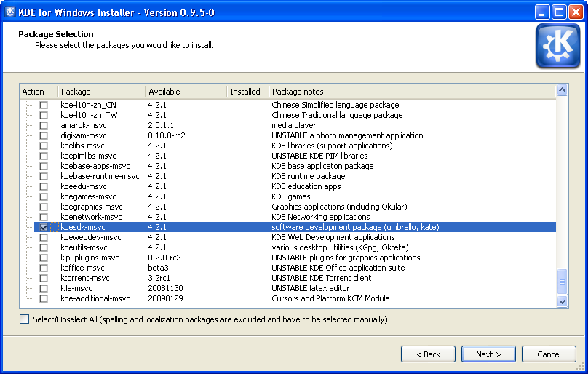Viewport: 588px width, 374px height.
Task: Proceed with the Next button
Action: click(488, 354)
